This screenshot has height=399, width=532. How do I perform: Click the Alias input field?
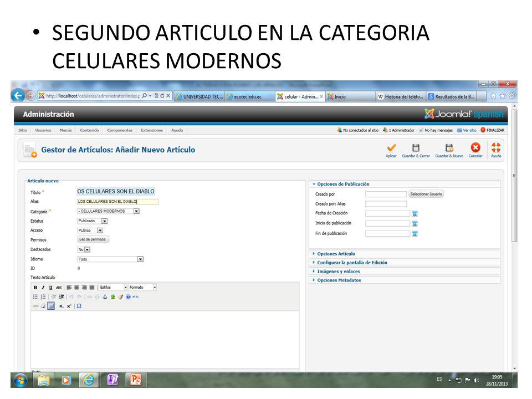tap(117, 202)
